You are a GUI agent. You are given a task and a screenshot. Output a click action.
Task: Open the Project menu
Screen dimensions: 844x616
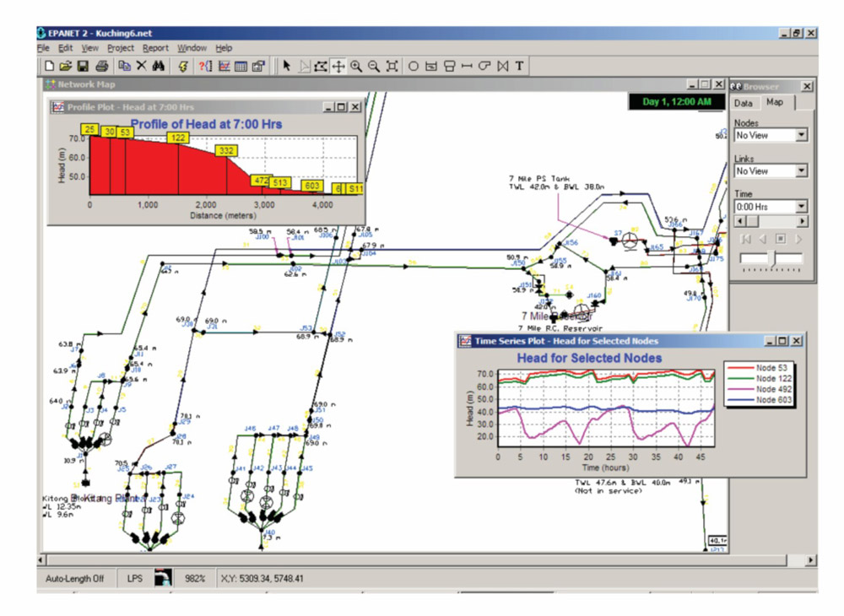click(121, 48)
